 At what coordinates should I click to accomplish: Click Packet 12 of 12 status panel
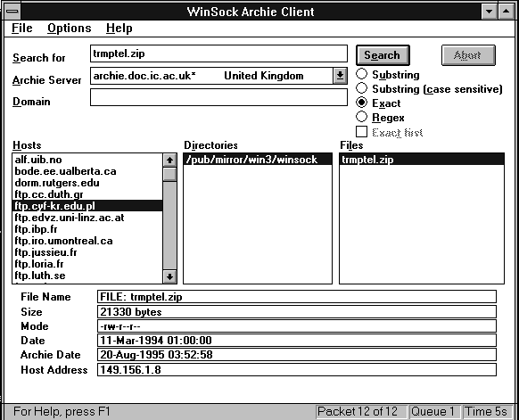click(x=361, y=412)
